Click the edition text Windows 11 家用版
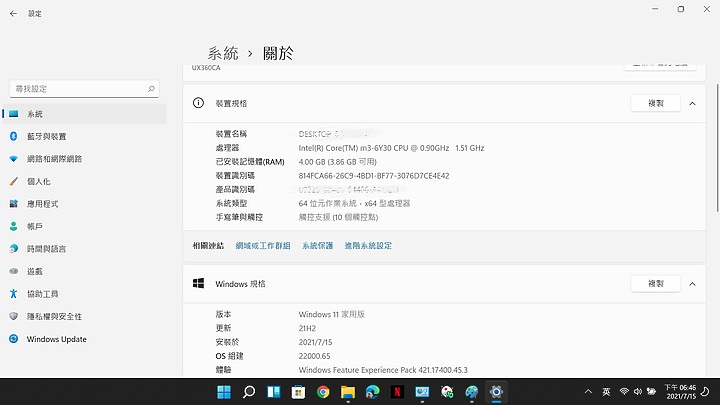Viewport: 720px width, 405px height. point(332,315)
